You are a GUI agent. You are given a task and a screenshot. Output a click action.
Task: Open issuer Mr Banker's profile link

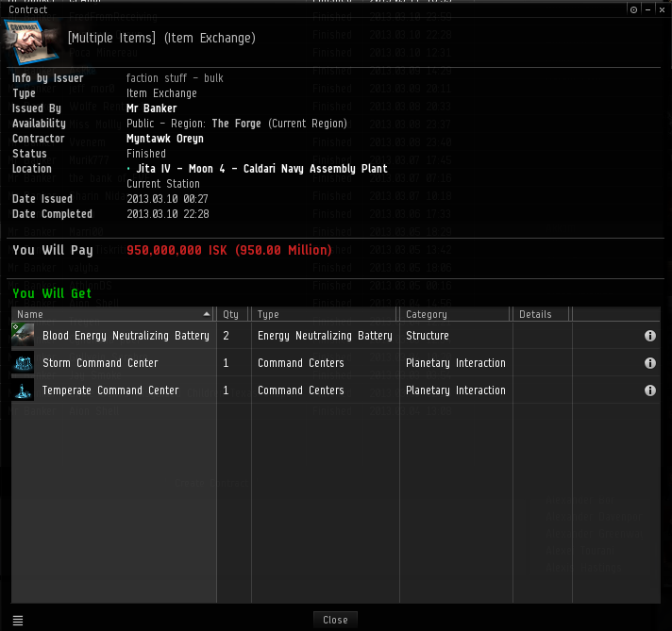click(x=152, y=108)
